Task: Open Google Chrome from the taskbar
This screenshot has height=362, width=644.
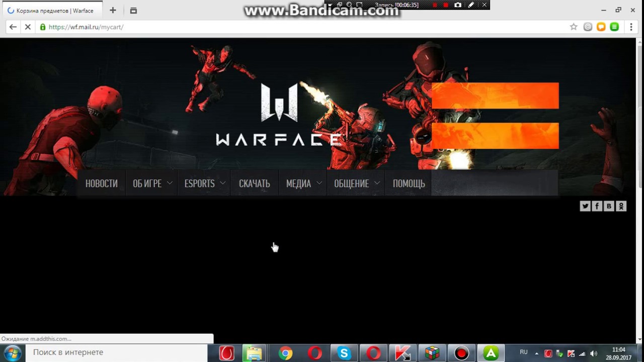Action: click(285, 353)
